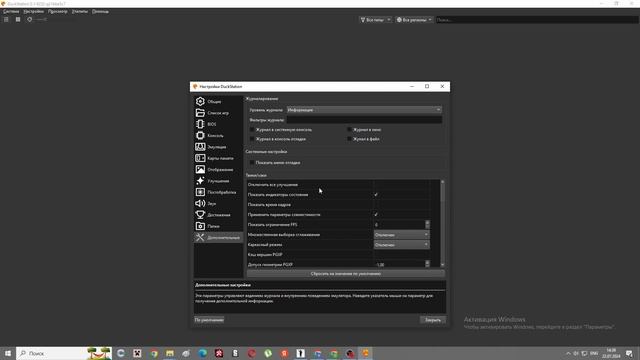This screenshot has width=640, height=360.
Task: Click the Windows Start button
Action: tap(8, 353)
